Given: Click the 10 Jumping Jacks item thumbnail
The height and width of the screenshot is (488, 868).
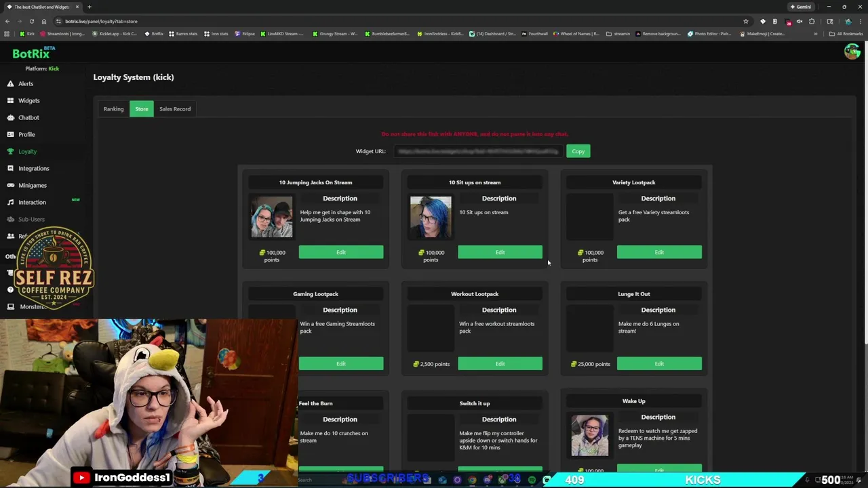Looking at the screenshot, I should (271, 217).
